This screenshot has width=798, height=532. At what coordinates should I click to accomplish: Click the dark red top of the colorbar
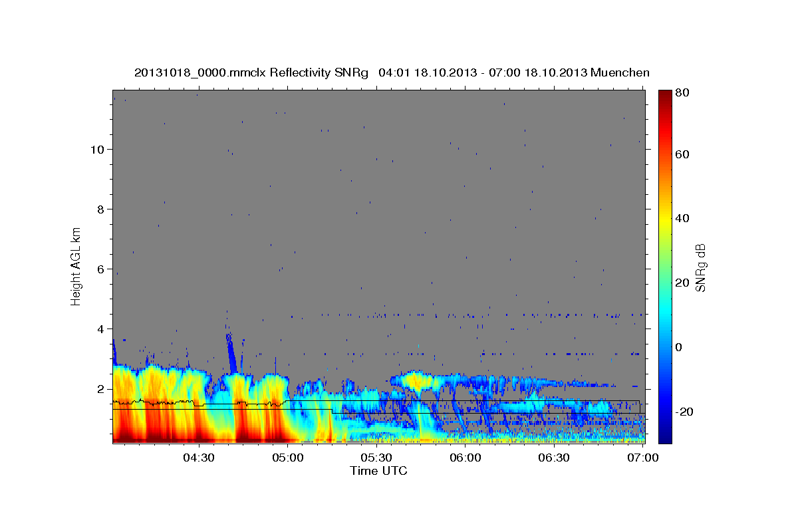(x=665, y=94)
